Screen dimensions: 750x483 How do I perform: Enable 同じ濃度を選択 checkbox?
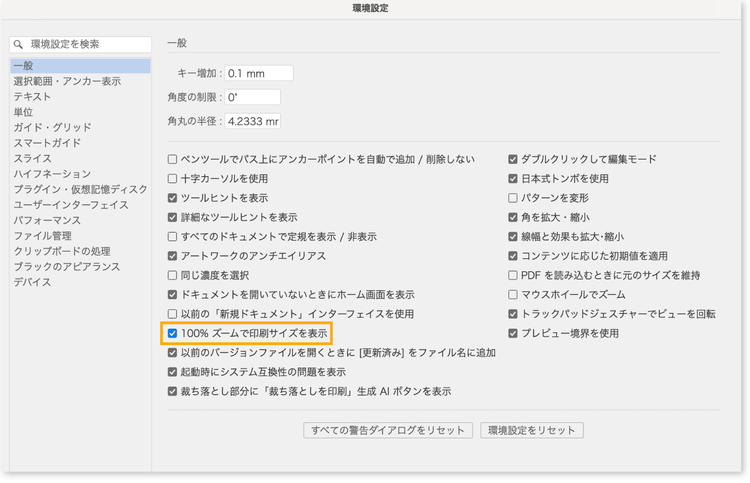(172, 275)
